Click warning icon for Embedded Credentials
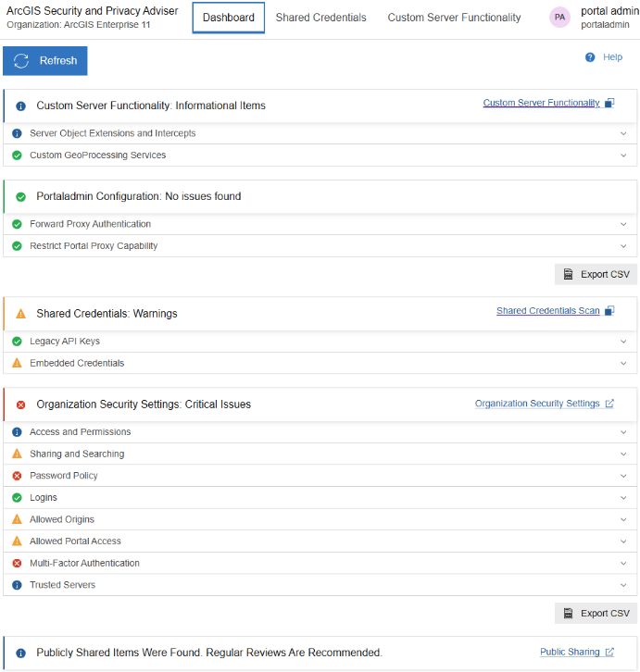 pyautogui.click(x=17, y=363)
